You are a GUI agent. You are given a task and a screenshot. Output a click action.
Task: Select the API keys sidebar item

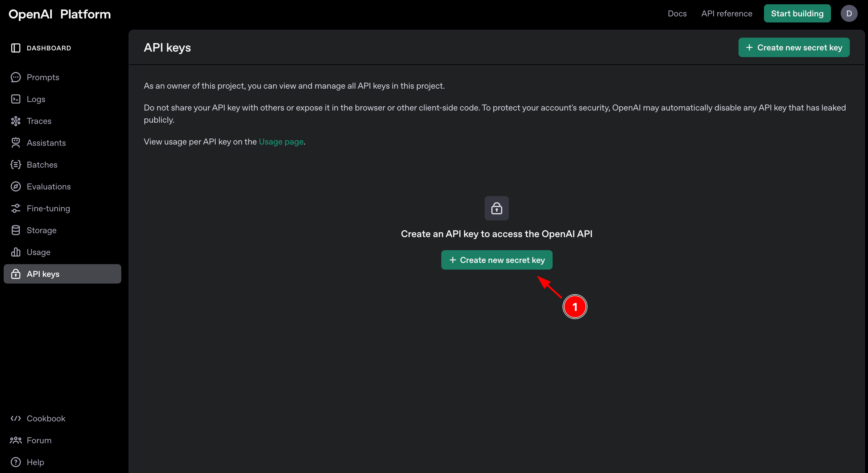coord(62,274)
